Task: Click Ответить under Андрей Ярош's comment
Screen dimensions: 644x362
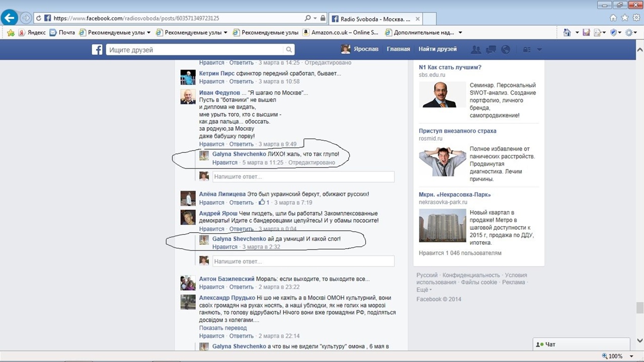Action: pos(242,229)
